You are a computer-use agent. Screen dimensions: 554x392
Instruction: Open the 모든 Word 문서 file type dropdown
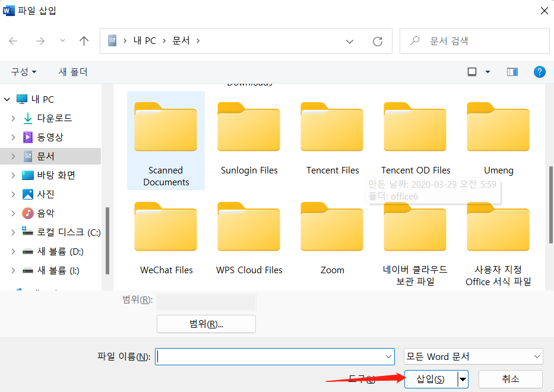pyautogui.click(x=536, y=356)
